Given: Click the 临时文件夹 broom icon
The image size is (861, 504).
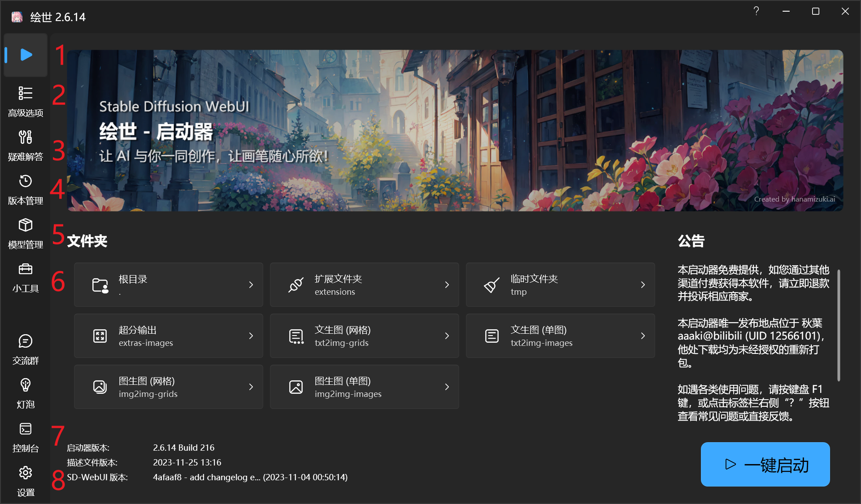Looking at the screenshot, I should (x=492, y=285).
